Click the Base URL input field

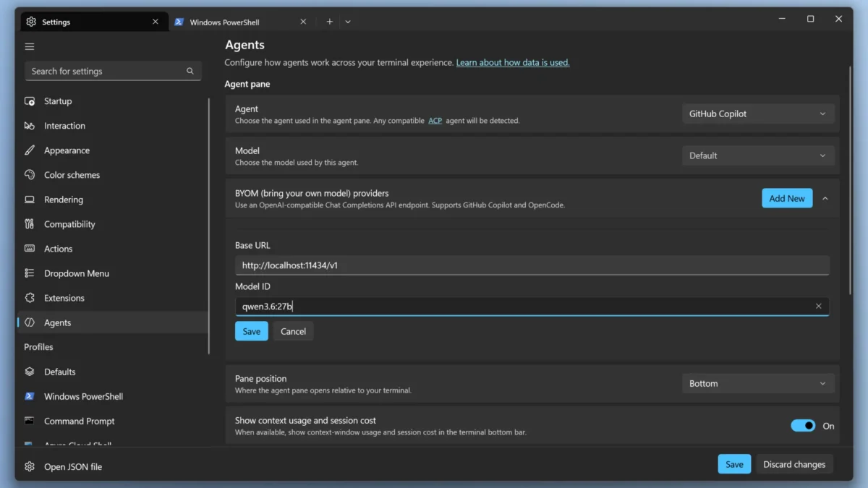[x=532, y=265]
